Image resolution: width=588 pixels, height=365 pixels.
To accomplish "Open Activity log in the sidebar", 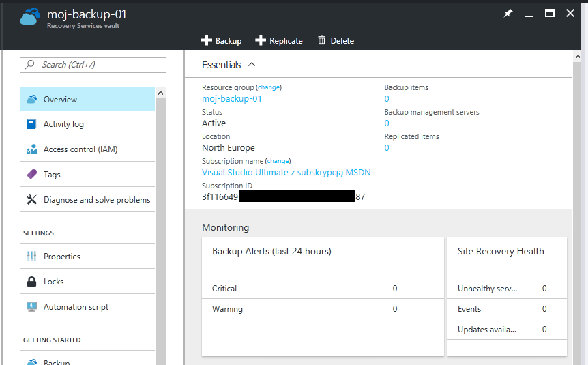I will [87, 123].
